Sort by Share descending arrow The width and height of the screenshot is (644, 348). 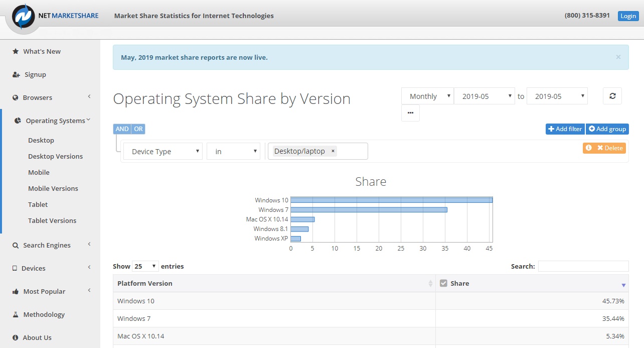(623, 285)
